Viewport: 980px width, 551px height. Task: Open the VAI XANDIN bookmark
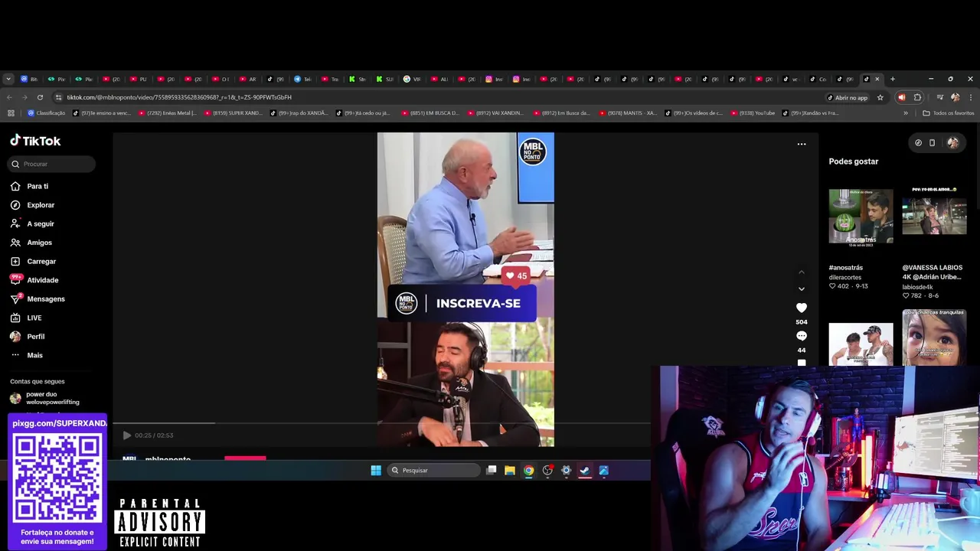[x=495, y=113]
